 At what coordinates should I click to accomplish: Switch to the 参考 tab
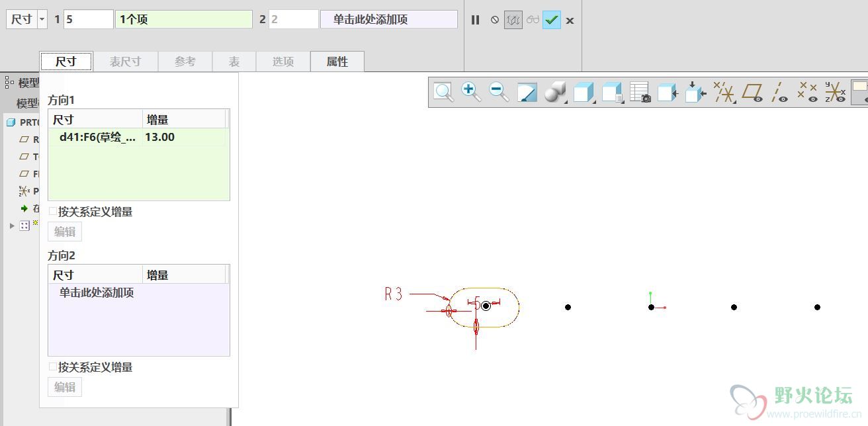coord(185,62)
